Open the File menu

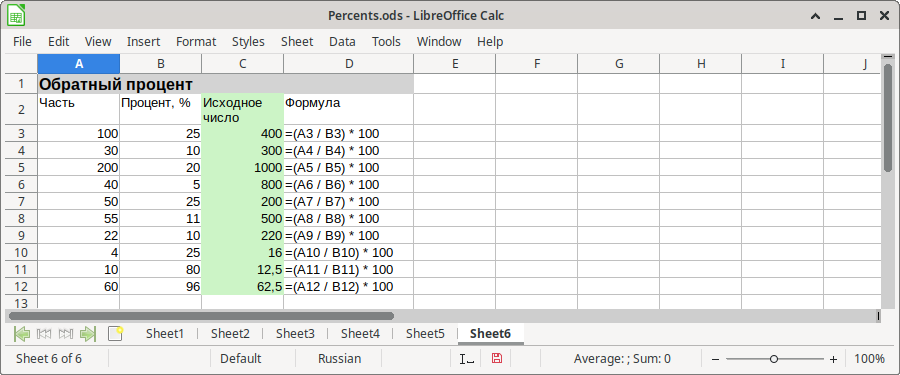pyautogui.click(x=22, y=41)
